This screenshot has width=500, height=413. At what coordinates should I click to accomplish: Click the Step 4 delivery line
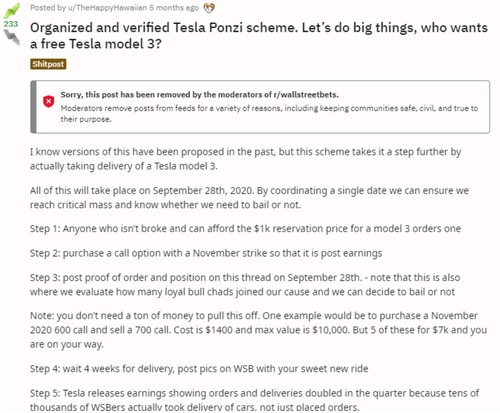pos(199,369)
